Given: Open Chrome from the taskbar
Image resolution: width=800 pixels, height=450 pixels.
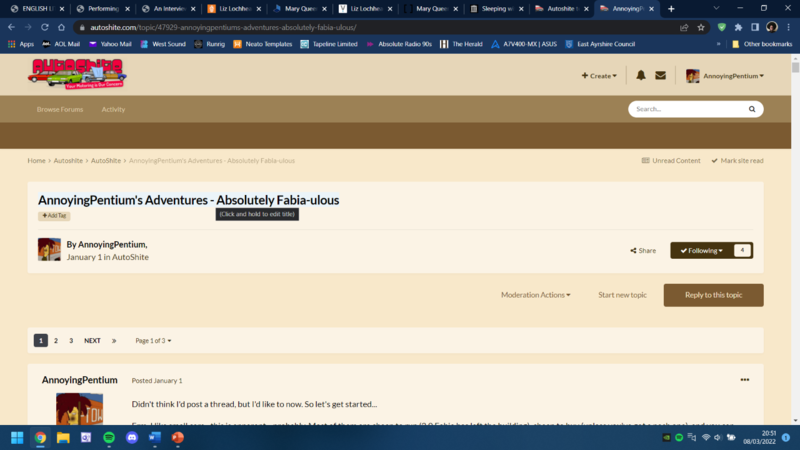Looking at the screenshot, I should (x=40, y=438).
